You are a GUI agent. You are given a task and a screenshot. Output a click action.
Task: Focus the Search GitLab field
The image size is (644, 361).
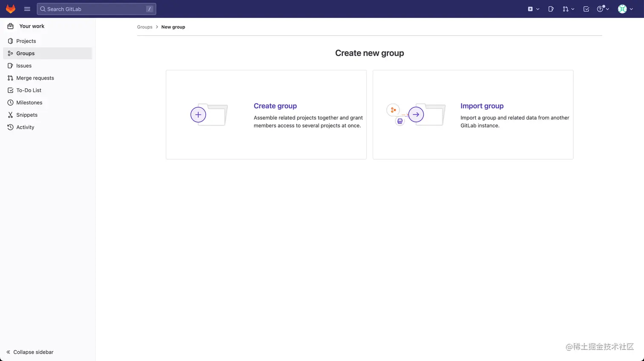click(96, 9)
